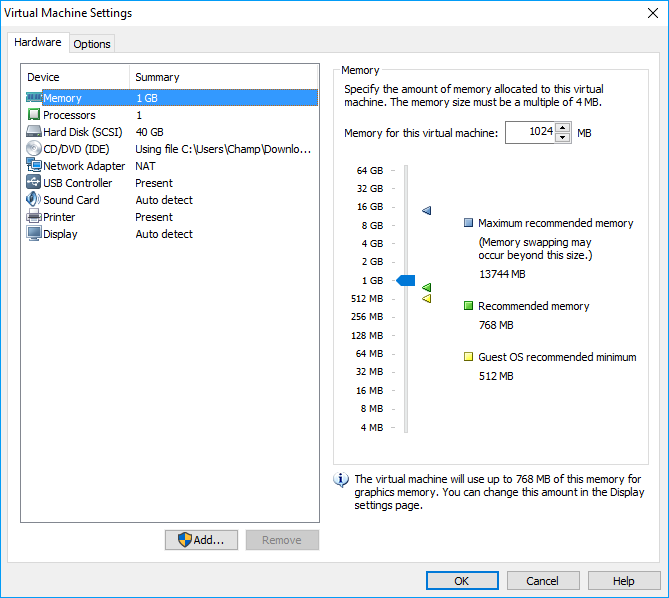Open Help for this dialog
The image size is (669, 598).
pos(624,581)
